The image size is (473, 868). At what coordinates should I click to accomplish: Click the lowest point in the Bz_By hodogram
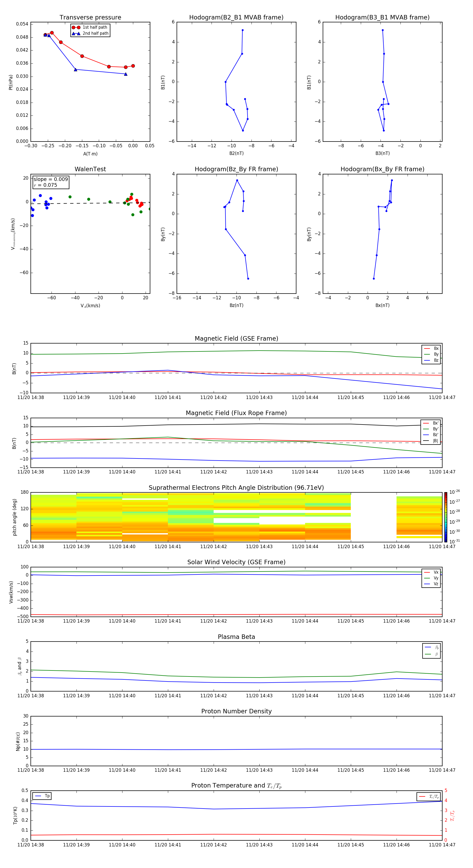(x=248, y=279)
